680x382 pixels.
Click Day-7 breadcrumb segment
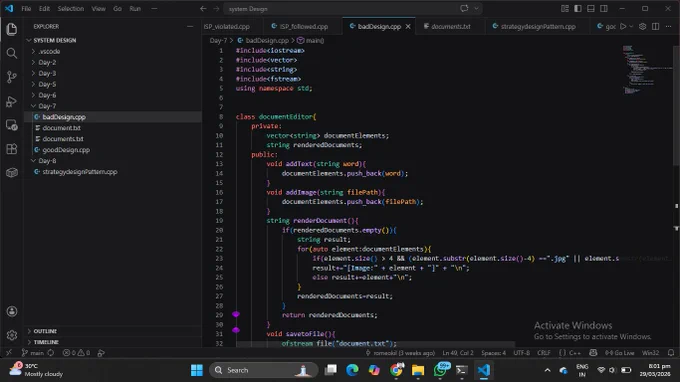pos(218,40)
